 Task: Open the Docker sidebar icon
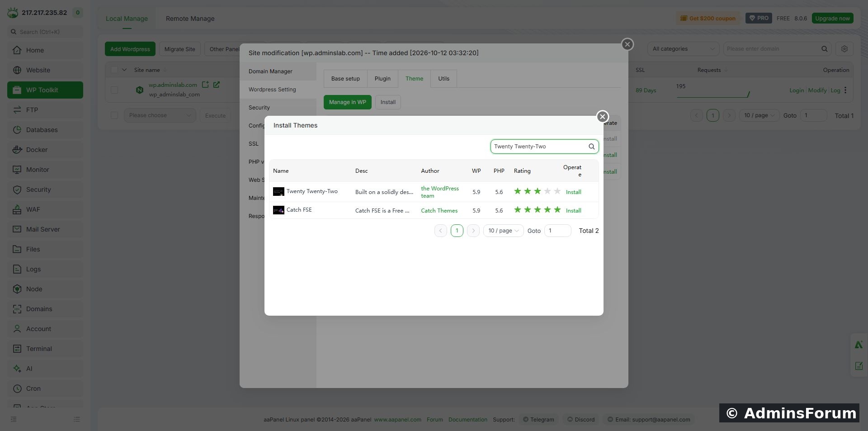click(x=17, y=150)
